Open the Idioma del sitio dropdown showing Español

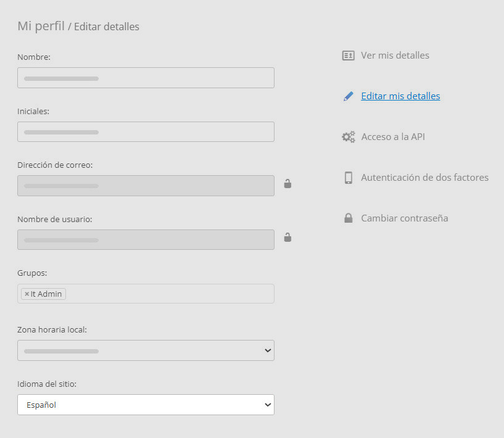click(x=146, y=405)
